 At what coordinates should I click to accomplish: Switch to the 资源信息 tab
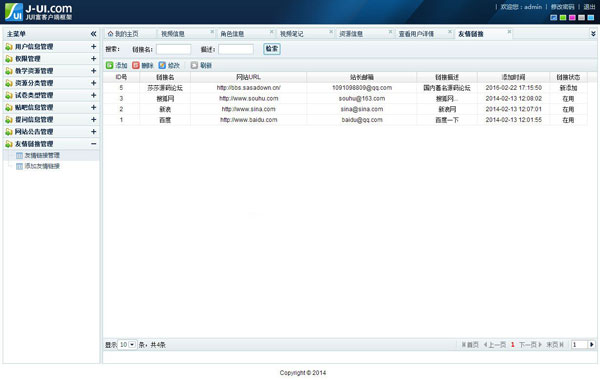coord(351,34)
